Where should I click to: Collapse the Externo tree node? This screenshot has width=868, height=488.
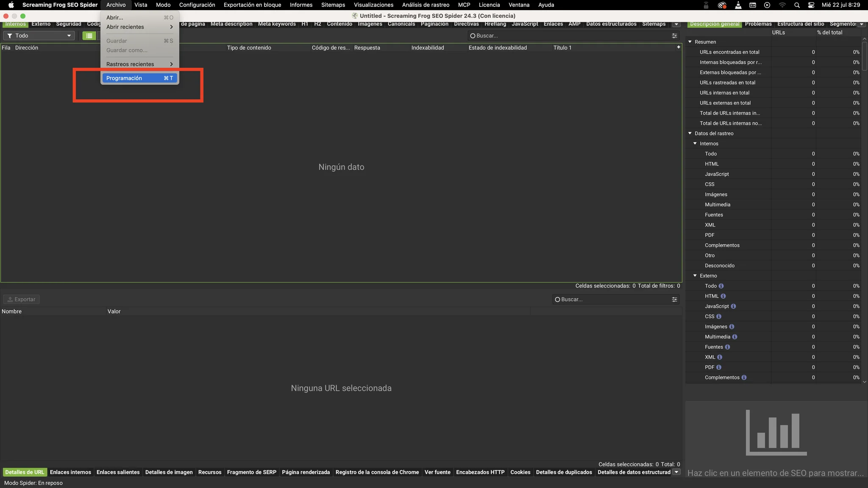(x=695, y=275)
